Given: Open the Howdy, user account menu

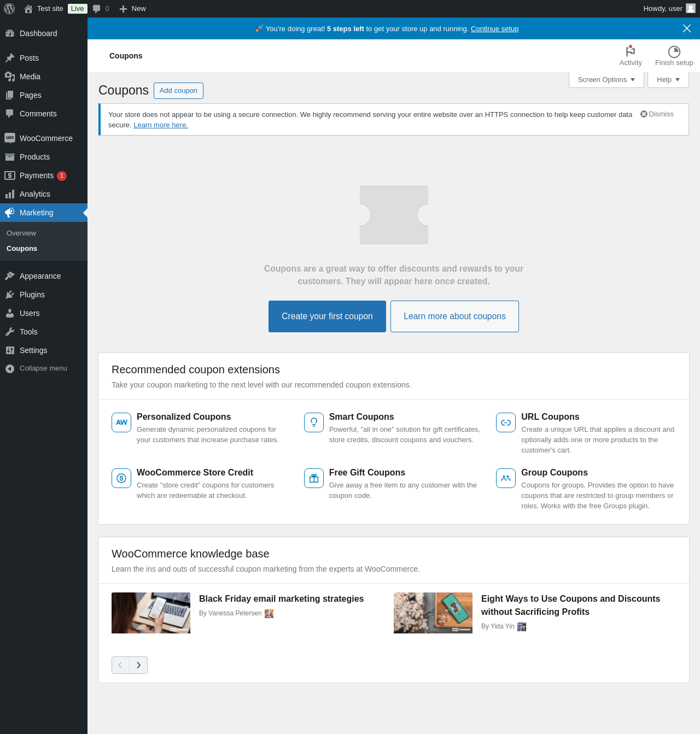Looking at the screenshot, I should pyautogui.click(x=669, y=9).
